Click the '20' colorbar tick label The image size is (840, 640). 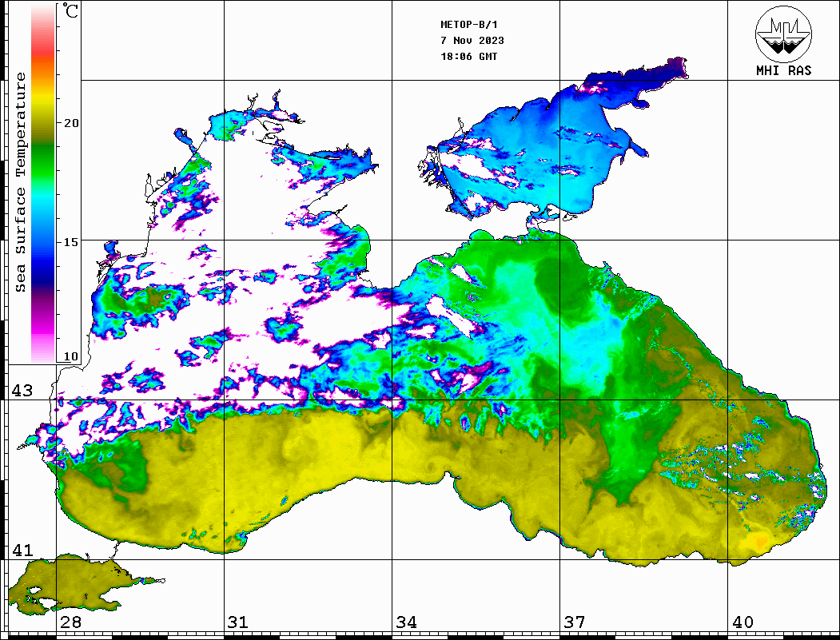click(71, 123)
